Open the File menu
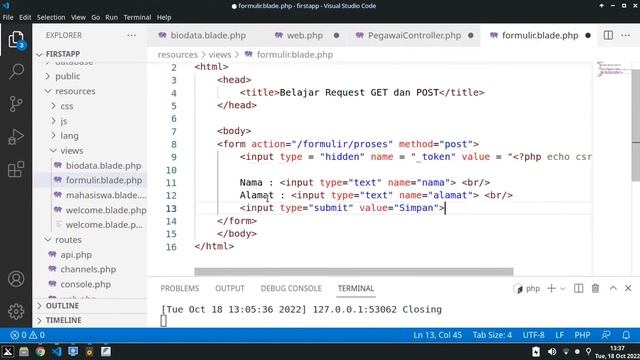 tap(8, 17)
